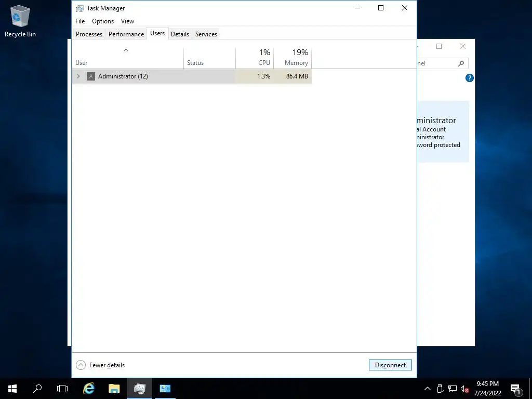This screenshot has width=532, height=399.
Task: Open Task View from the taskbar
Action: [x=62, y=389]
